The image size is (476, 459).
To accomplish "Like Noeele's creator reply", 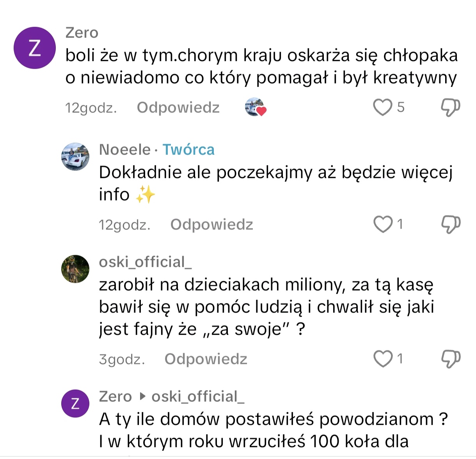I will pos(383,224).
